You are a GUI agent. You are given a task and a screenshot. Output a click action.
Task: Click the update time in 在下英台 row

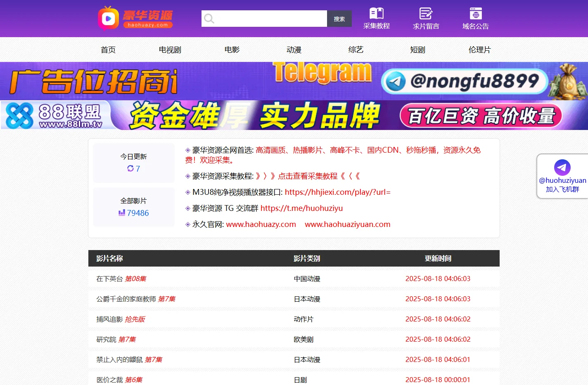point(438,279)
